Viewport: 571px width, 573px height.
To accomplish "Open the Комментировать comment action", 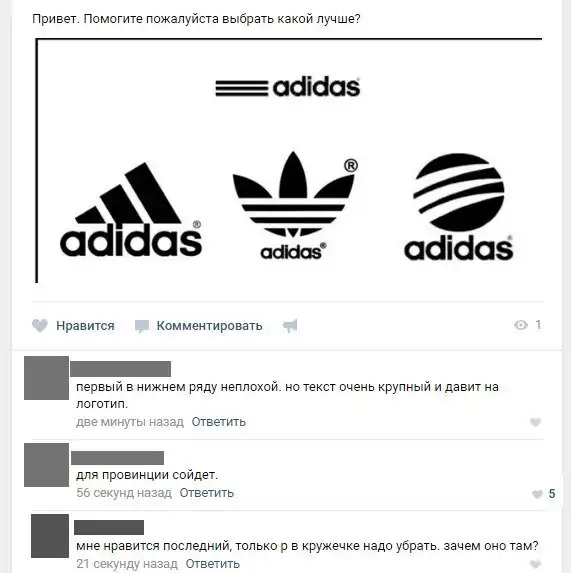I will 209,326.
